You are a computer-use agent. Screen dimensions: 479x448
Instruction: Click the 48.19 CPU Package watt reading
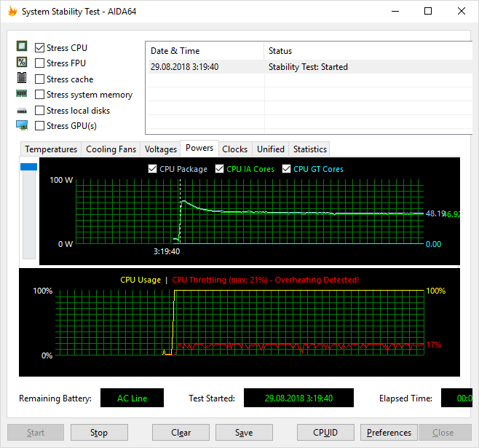point(434,213)
